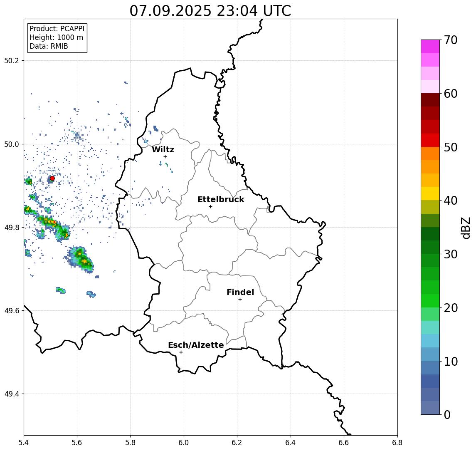Pick the slate blue bottom swatch at 0
This screenshot has width=476, height=451.
430,408
